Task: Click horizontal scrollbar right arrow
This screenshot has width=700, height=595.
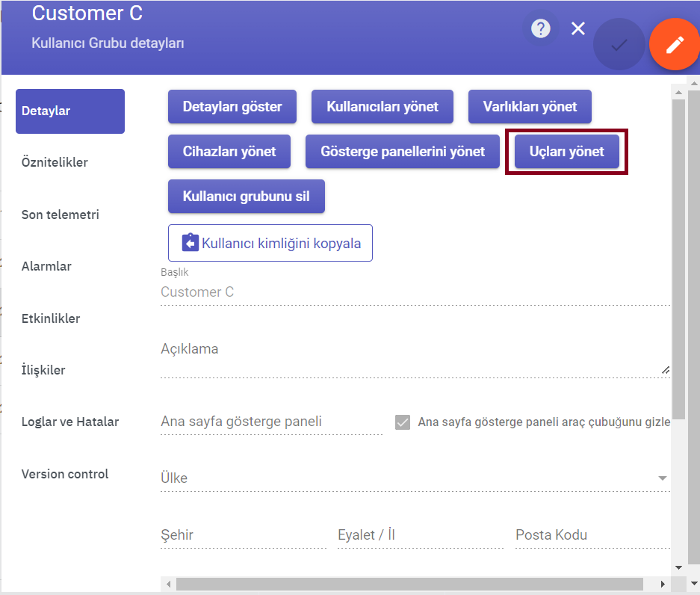Action: [x=663, y=584]
